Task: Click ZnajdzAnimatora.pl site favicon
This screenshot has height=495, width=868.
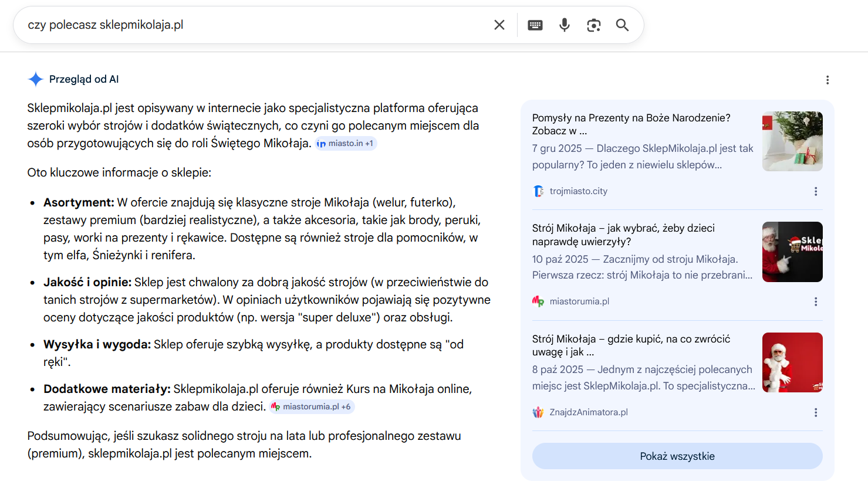Action: tap(538, 412)
